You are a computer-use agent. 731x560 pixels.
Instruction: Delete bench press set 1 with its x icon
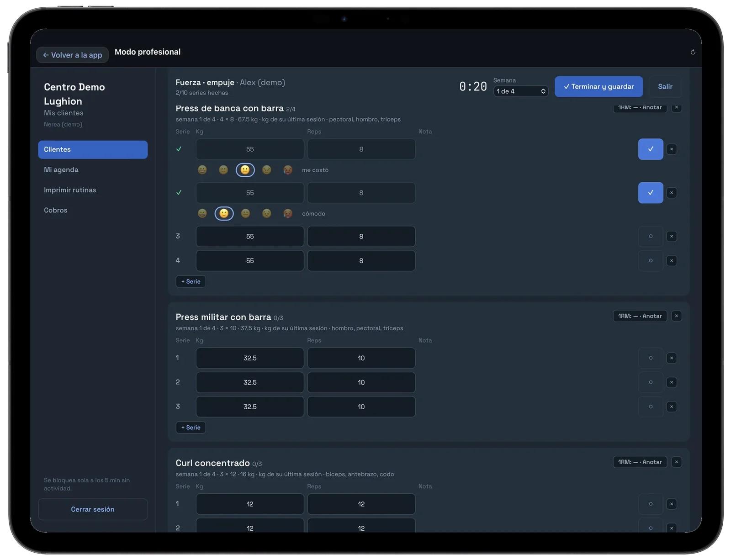(x=672, y=149)
